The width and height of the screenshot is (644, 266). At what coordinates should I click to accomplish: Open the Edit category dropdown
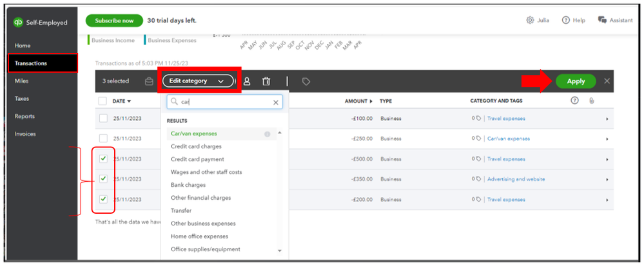(x=198, y=81)
